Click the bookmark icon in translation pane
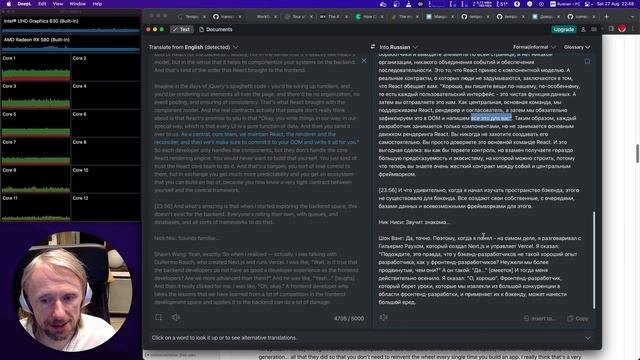The width and height of the screenshot is (640, 360). coord(587,61)
